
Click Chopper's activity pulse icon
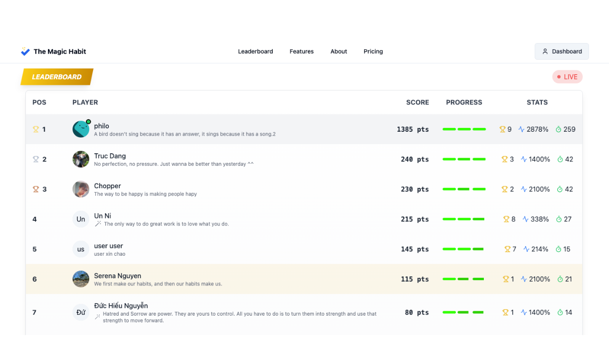524,189
